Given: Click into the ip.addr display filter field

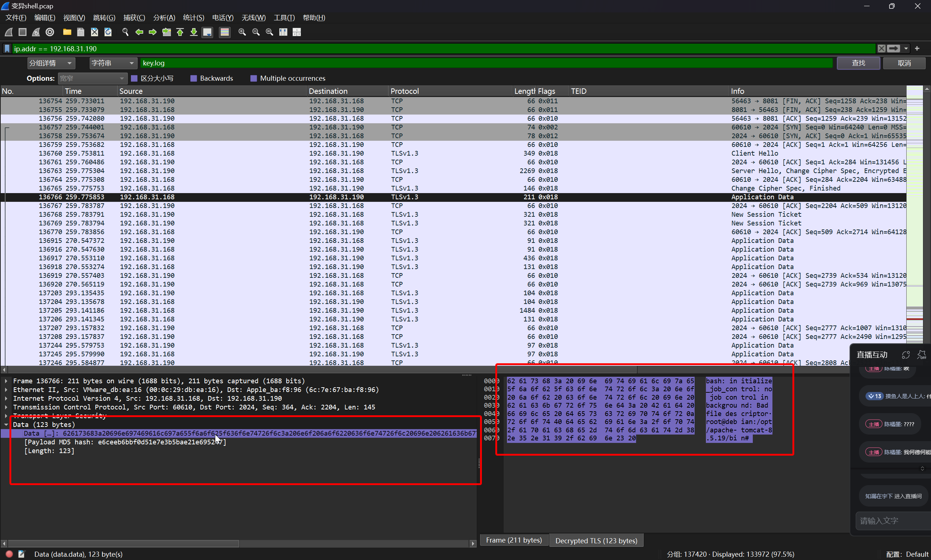Looking at the screenshot, I should 444,49.
